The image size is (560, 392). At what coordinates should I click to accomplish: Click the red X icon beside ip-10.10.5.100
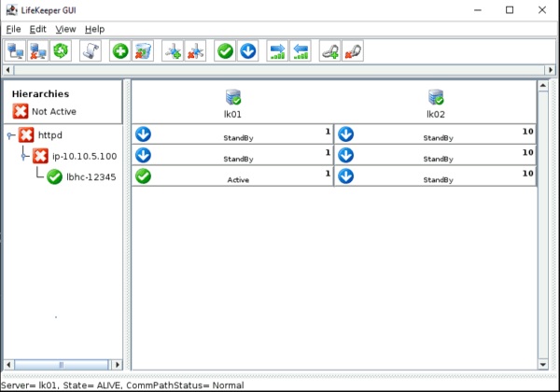[x=40, y=156]
